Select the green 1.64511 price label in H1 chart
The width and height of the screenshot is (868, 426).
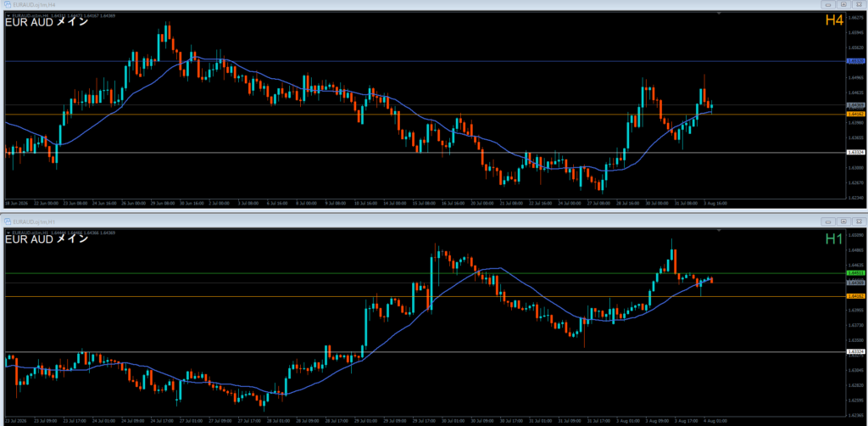tap(856, 273)
